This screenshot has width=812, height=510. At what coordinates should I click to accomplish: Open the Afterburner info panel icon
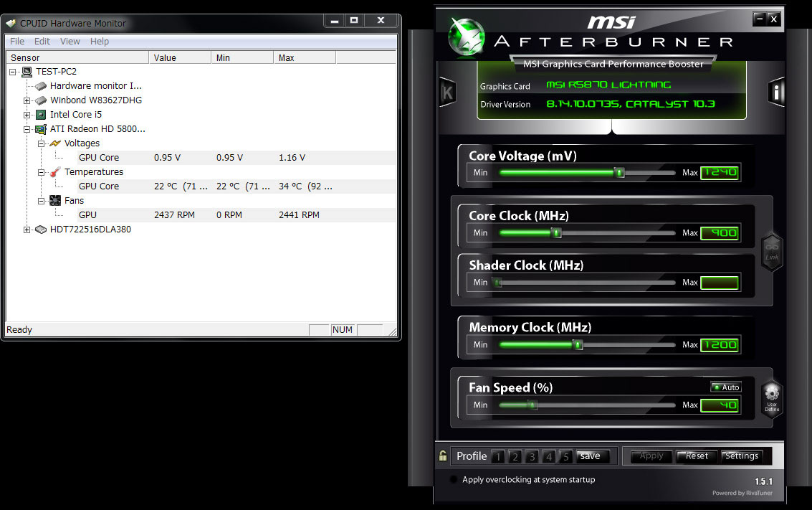[x=775, y=93]
